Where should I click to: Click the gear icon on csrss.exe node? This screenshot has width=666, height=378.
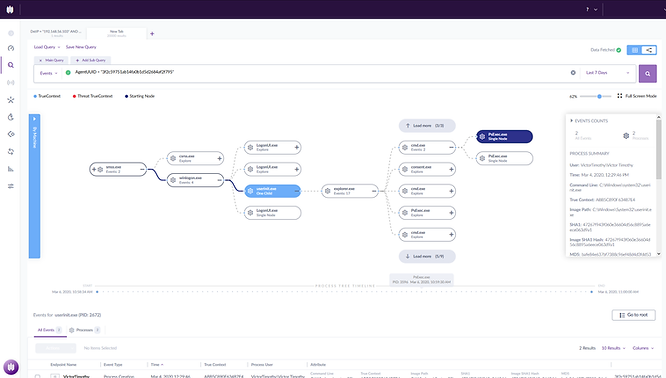point(173,158)
